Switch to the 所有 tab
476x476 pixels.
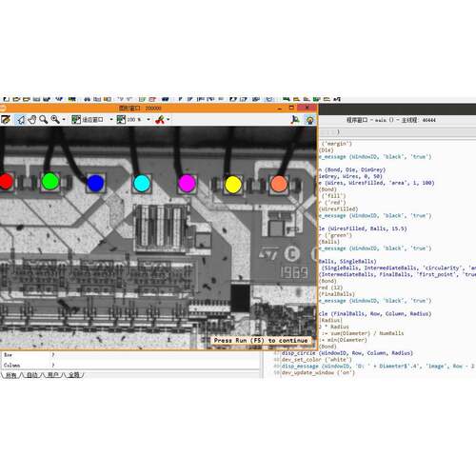click(x=11, y=375)
